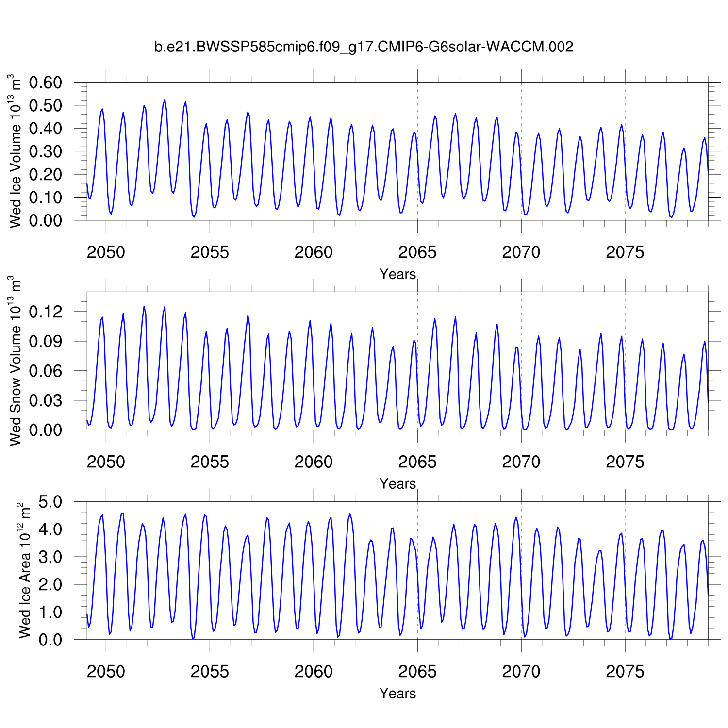
Task: Click the 0.30 value on ice volume axis
Action: coord(46,151)
